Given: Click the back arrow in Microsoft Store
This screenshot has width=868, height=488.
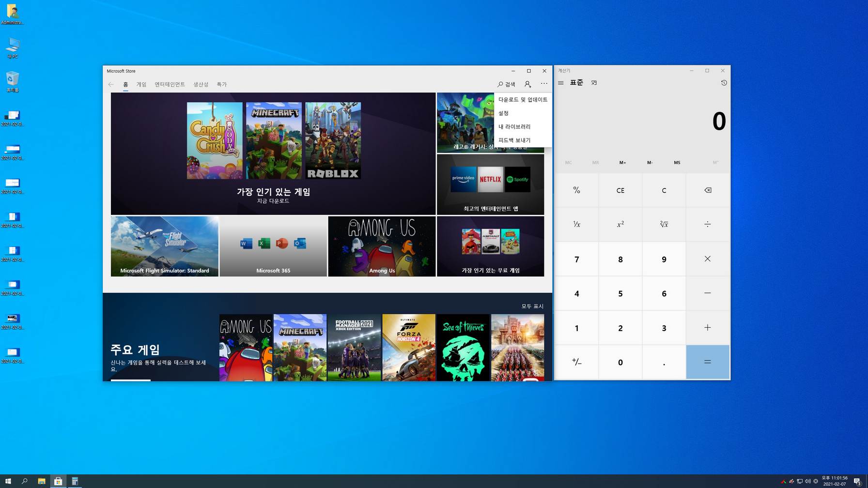Looking at the screenshot, I should 111,84.
